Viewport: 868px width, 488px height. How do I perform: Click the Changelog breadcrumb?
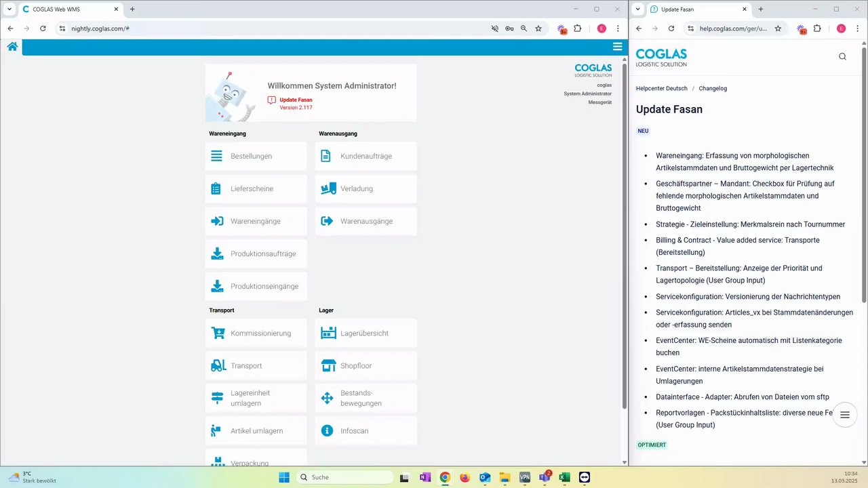713,88
